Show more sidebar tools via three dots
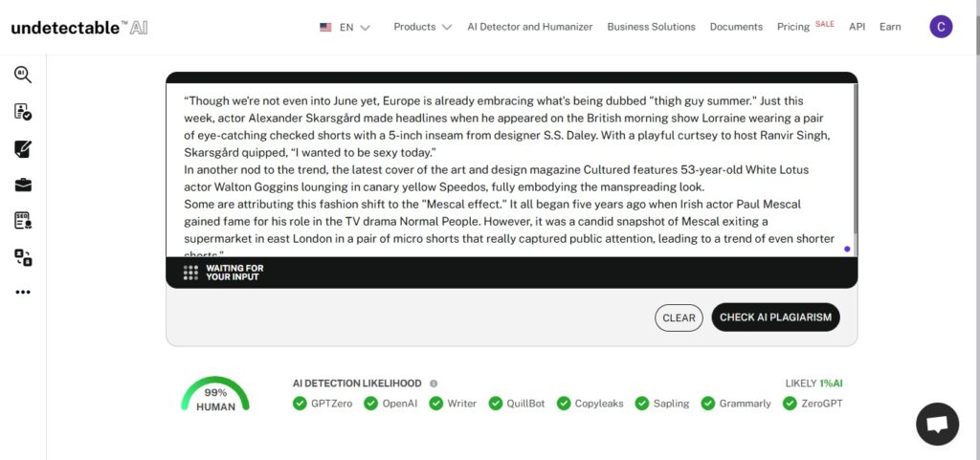Screen dimensions: 980x460 (x=23, y=293)
